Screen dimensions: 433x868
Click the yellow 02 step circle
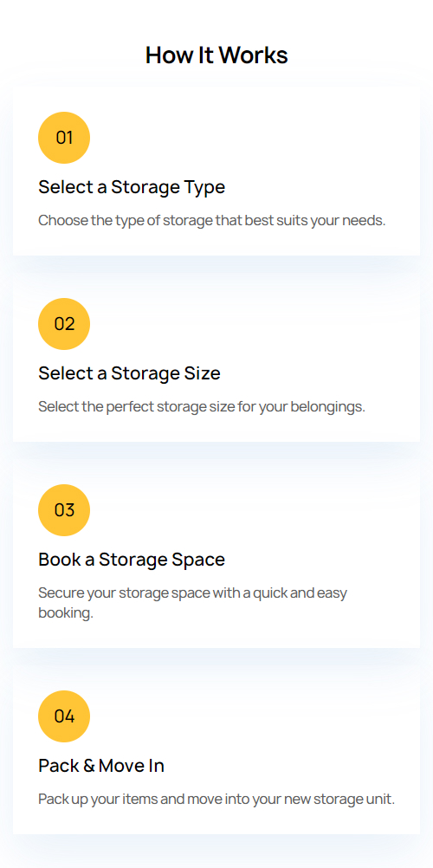coord(64,324)
